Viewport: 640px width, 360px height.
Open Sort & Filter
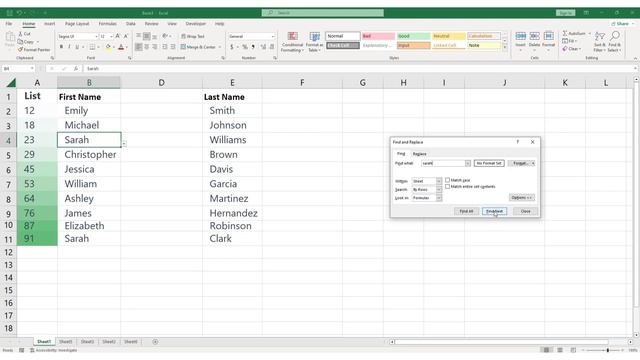pos(599,42)
